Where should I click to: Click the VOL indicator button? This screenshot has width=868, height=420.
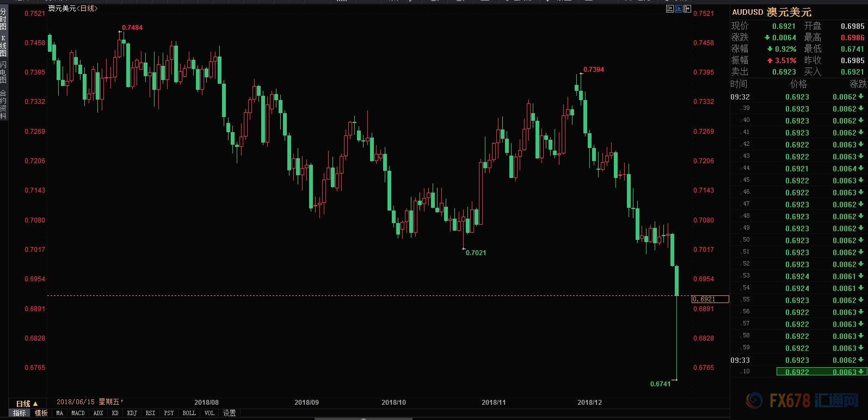(x=210, y=413)
